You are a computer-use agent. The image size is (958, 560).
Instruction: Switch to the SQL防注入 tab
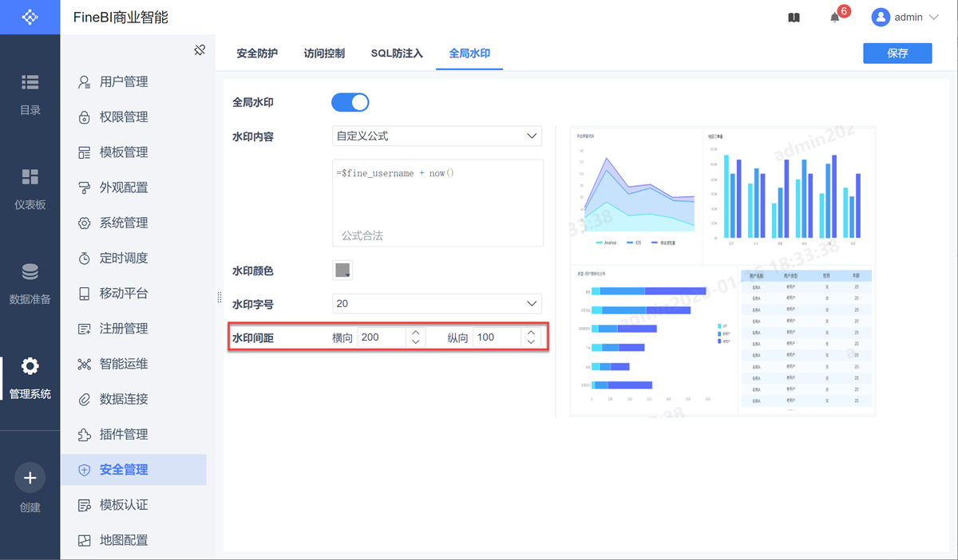397,53
